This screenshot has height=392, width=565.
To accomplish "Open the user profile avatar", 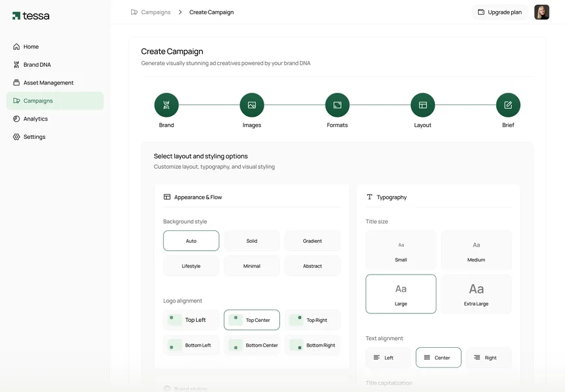I will 542,12.
